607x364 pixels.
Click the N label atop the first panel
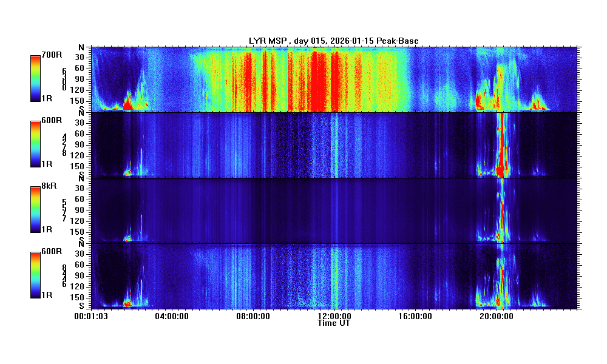81,47
